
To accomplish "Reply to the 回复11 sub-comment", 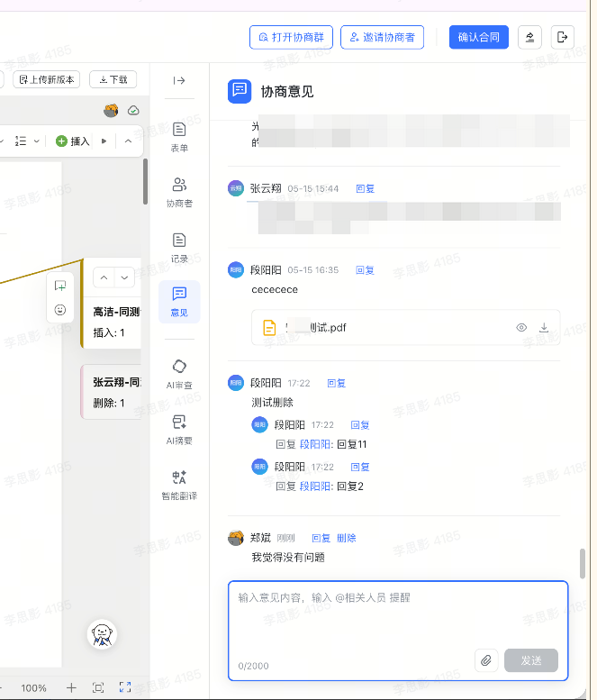I will 360,425.
